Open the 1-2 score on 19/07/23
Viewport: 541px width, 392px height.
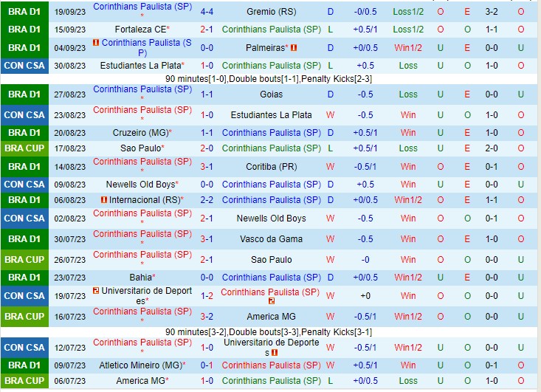207,296
